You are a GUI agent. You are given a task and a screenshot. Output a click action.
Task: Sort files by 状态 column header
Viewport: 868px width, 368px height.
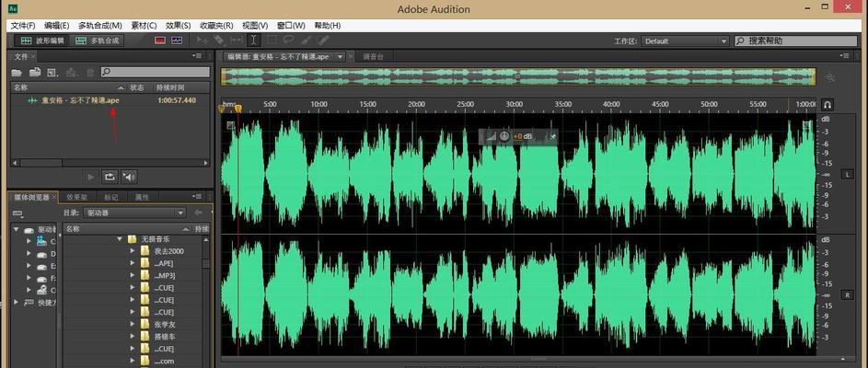[x=137, y=87]
